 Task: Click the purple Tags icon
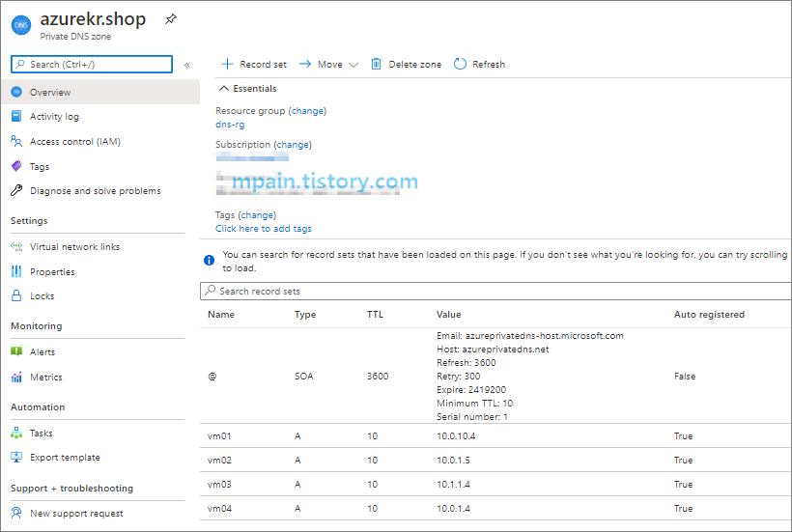[x=16, y=166]
